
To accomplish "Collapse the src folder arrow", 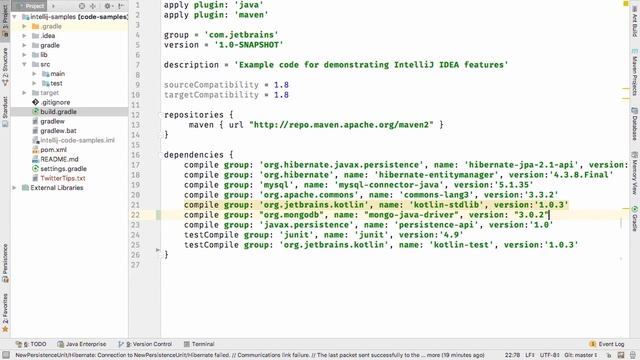I will tap(24, 64).
